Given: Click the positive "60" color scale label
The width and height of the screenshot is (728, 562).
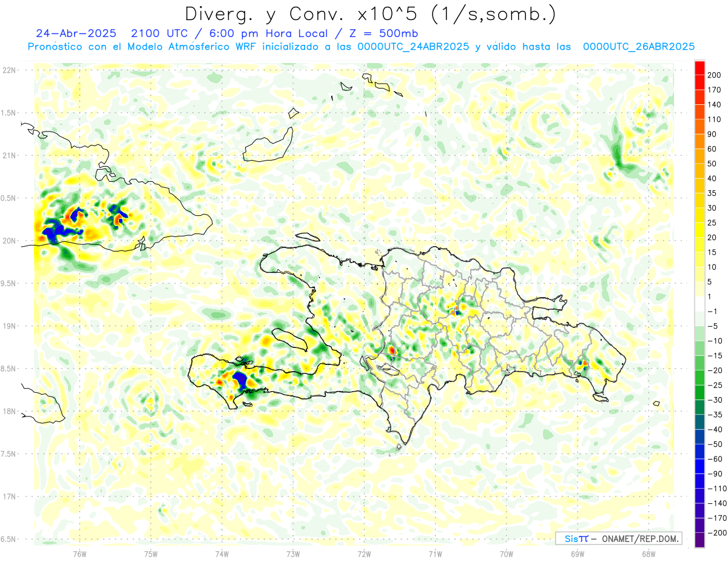Looking at the screenshot, I should [712, 149].
